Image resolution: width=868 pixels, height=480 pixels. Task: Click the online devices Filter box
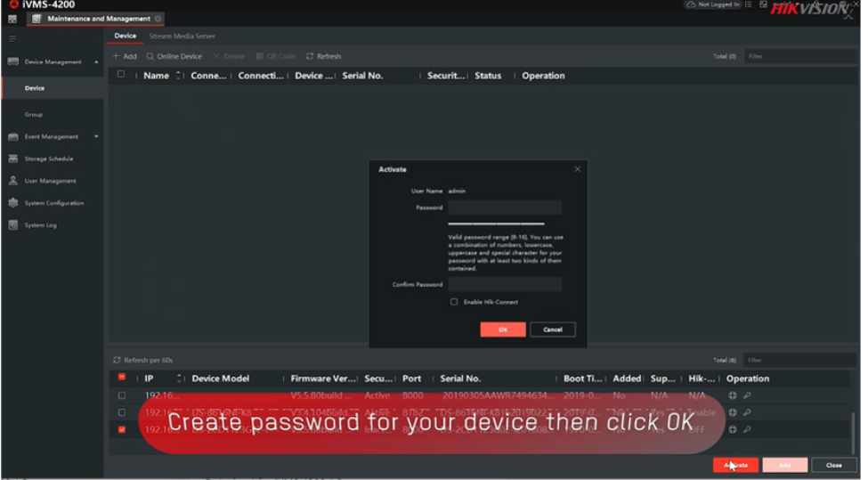click(x=799, y=361)
